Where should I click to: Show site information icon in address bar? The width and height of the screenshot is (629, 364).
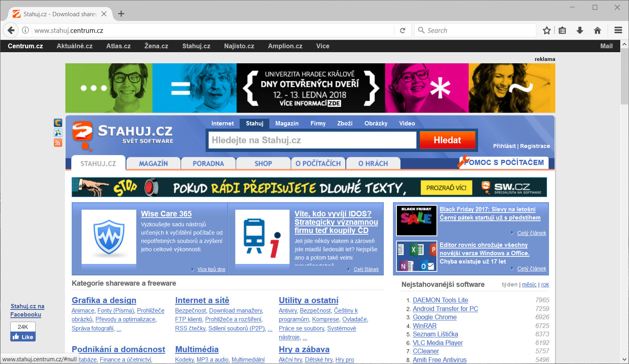click(25, 30)
